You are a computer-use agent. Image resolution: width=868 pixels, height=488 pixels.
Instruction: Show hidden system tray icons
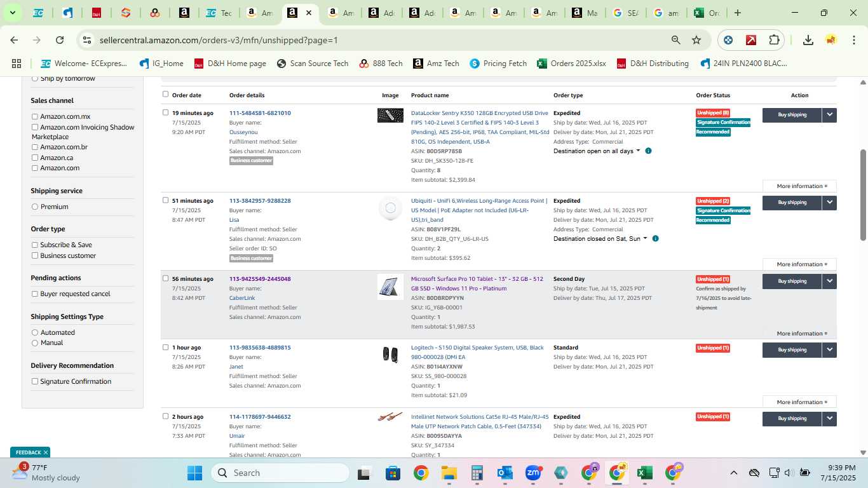click(734, 473)
